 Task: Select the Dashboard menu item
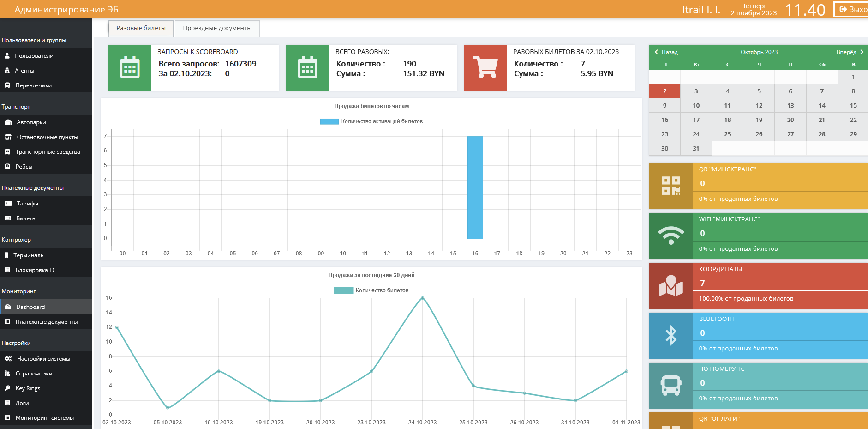click(46, 307)
